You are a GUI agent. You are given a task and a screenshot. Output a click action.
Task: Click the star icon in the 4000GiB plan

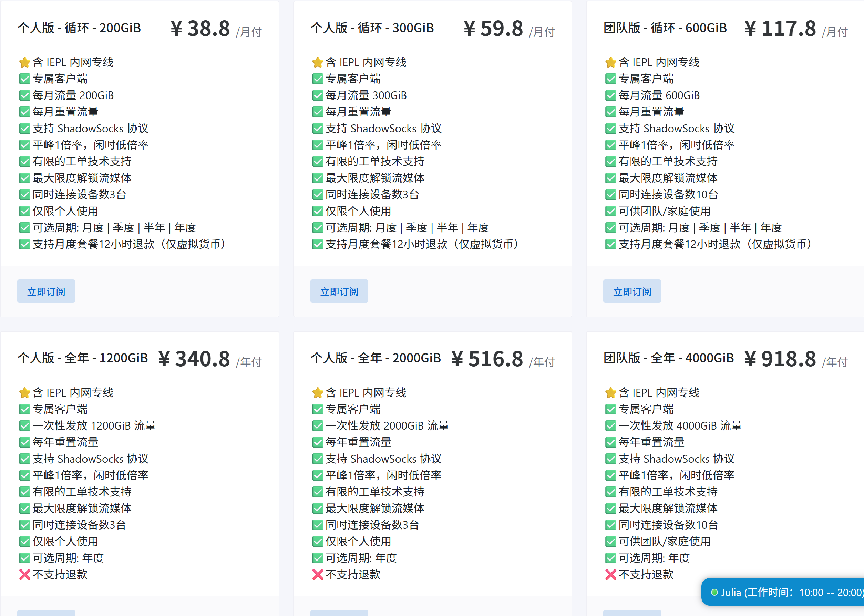click(611, 393)
